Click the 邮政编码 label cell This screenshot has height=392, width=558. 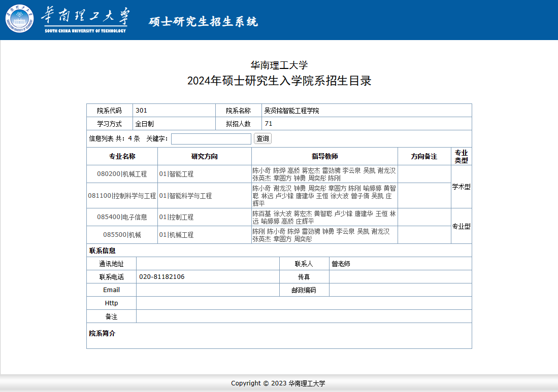pos(304,290)
